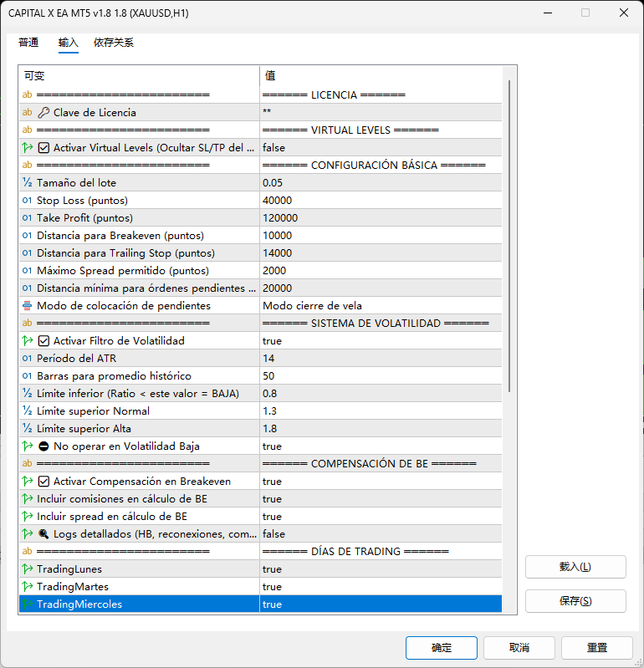Close the CAPITAL X EA dialog window
644x668 pixels.
(624, 13)
